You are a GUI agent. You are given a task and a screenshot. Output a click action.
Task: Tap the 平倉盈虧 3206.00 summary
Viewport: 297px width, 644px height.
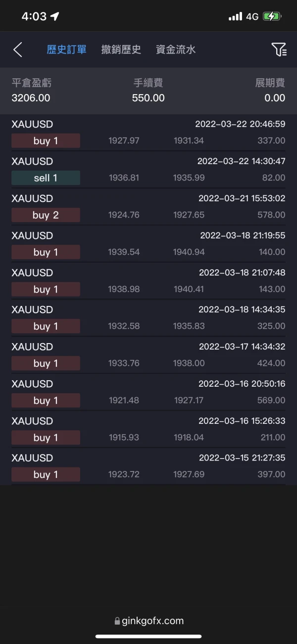pos(31,91)
